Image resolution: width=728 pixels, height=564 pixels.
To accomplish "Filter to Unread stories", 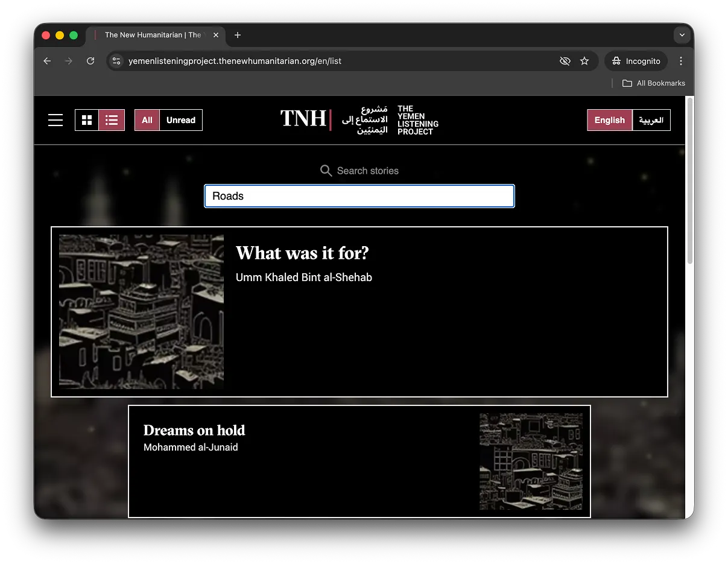I will point(181,120).
